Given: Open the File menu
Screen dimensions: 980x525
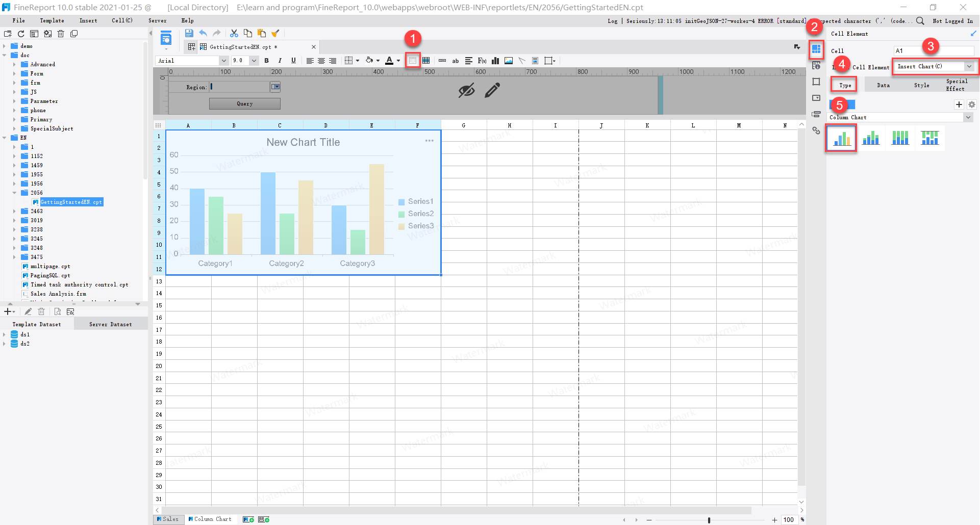Looking at the screenshot, I should 18,20.
